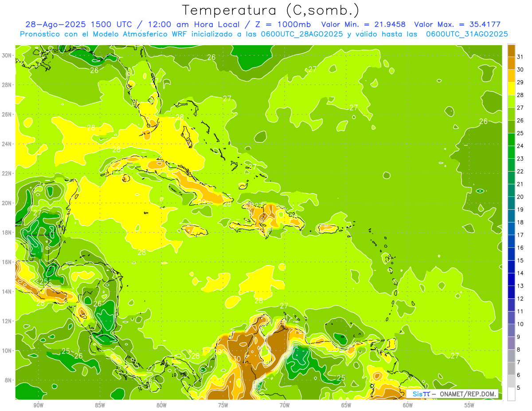
Task: Click the 12N latitude axis label
Action: pyautogui.click(x=7, y=321)
